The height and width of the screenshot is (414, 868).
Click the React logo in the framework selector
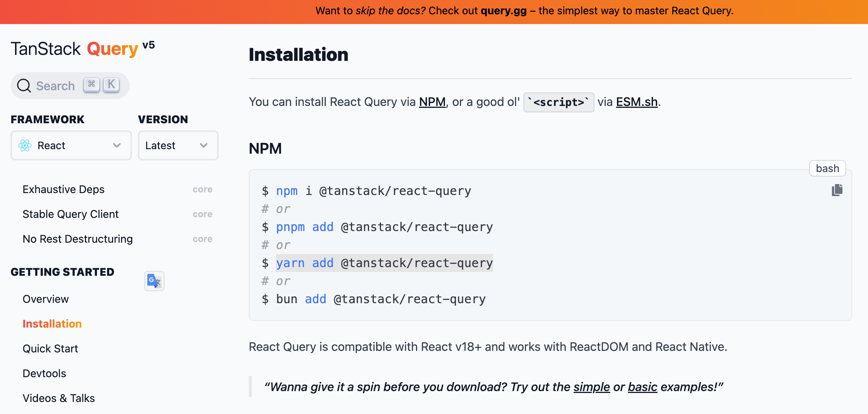click(x=25, y=145)
